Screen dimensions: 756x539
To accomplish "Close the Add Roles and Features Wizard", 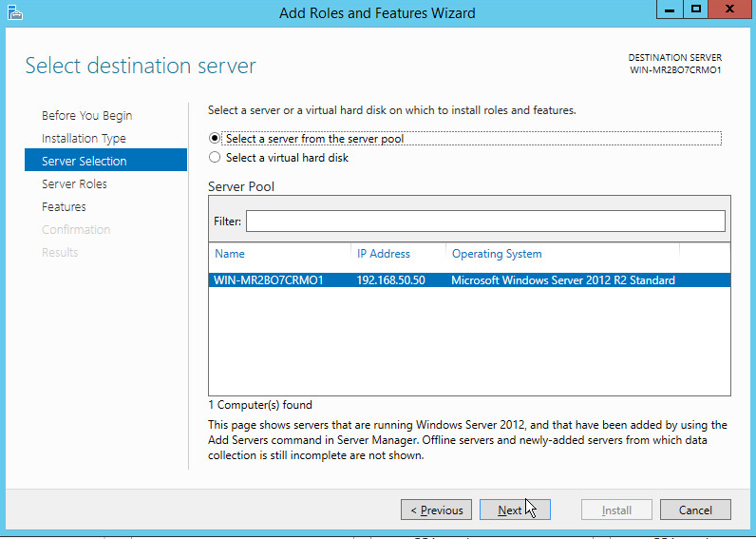I will tap(730, 10).
